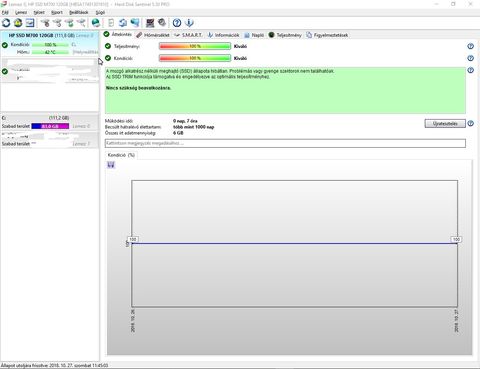Click the status bar last updated text
The width and height of the screenshot is (480, 369).
click(54, 366)
